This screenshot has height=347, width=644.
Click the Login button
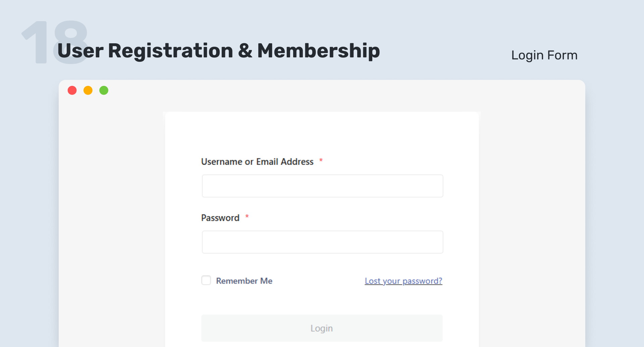[322, 328]
